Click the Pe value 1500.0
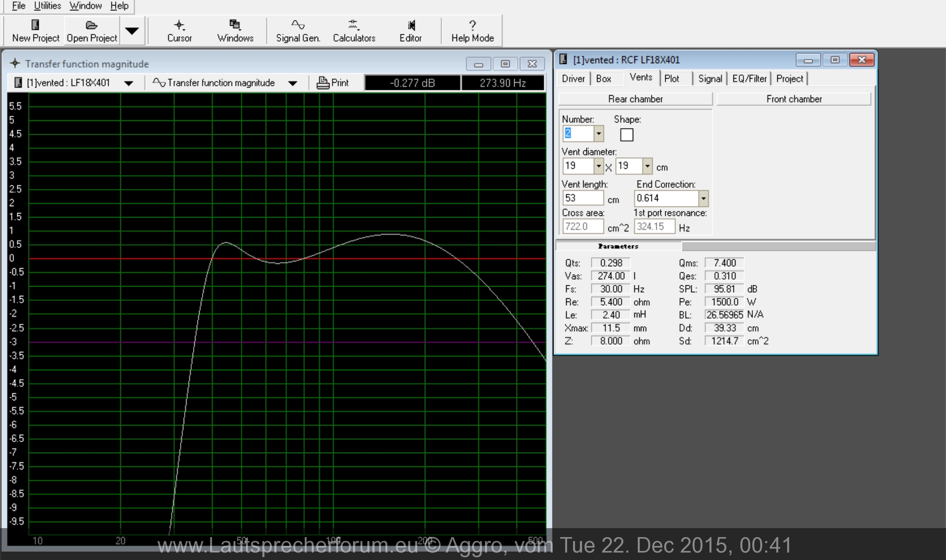The image size is (946, 560). point(724,302)
